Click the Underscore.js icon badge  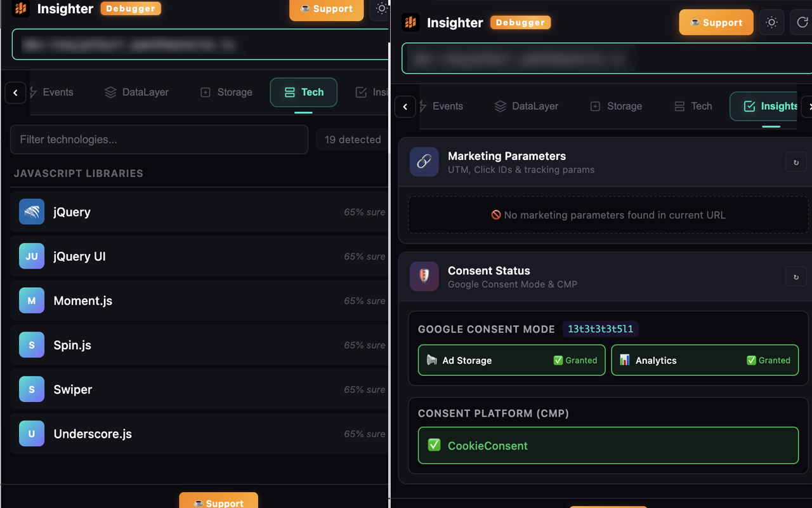pos(32,434)
